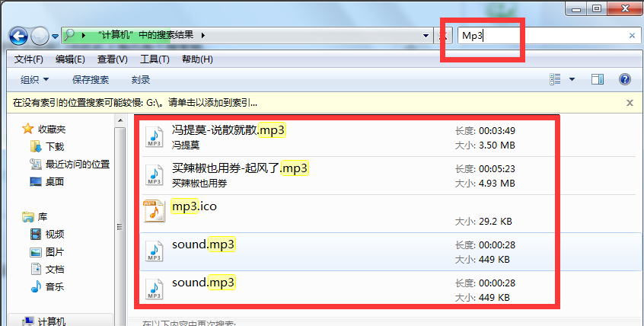Toggle the preview pane button
Screen dimensions: 644x326
click(x=598, y=80)
